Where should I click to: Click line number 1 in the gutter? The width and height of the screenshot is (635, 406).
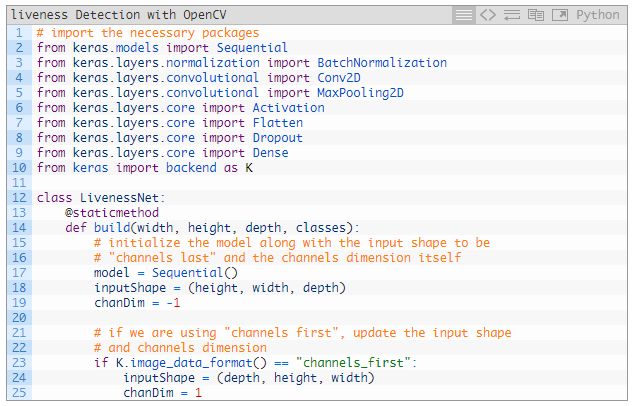[x=17, y=33]
